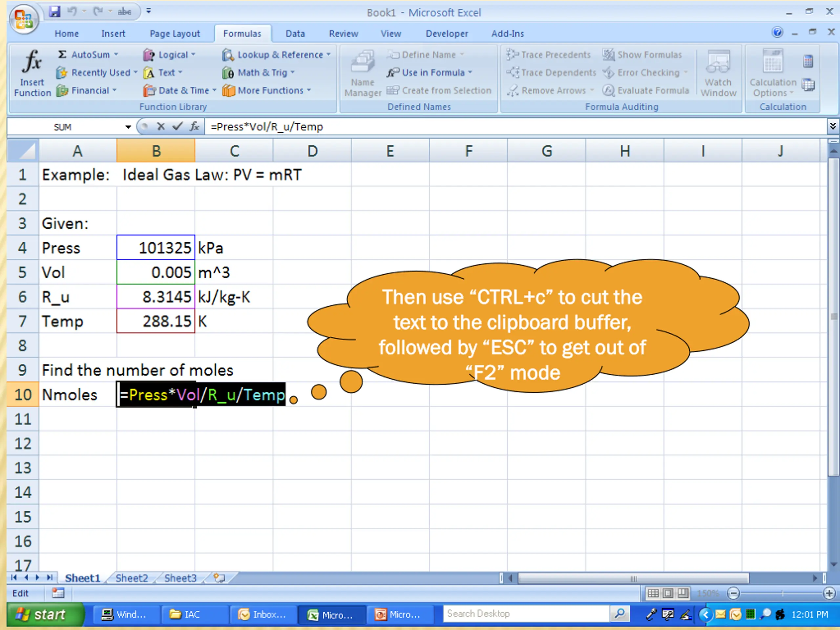The width and height of the screenshot is (840, 630).
Task: Zoom out with the minus button
Action: (733, 593)
